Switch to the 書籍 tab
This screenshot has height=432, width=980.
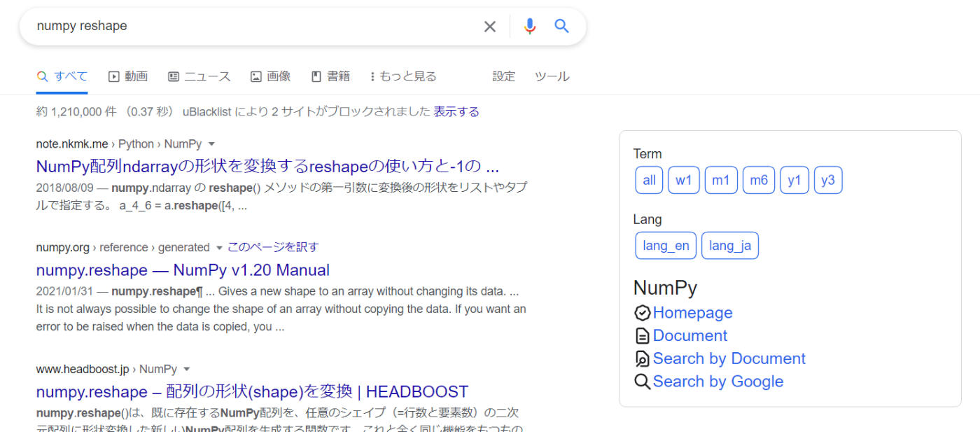[330, 76]
